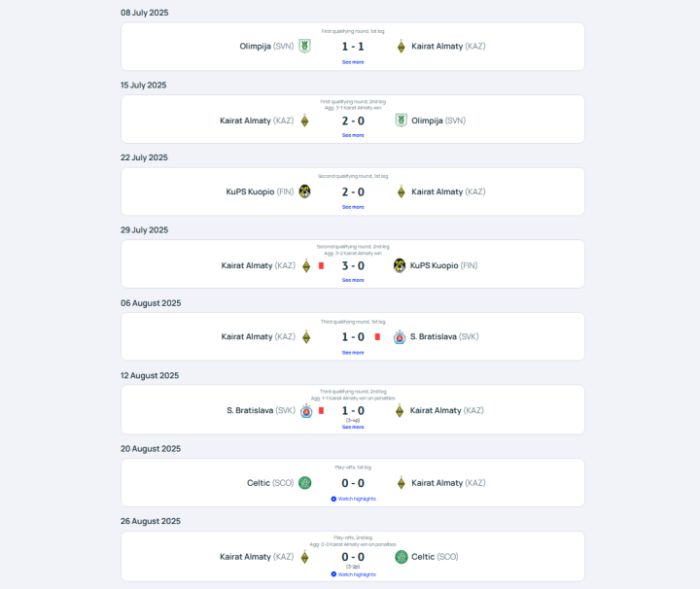Click the 3 - 0 score on 29 July
The image size is (700, 589).
(x=353, y=265)
